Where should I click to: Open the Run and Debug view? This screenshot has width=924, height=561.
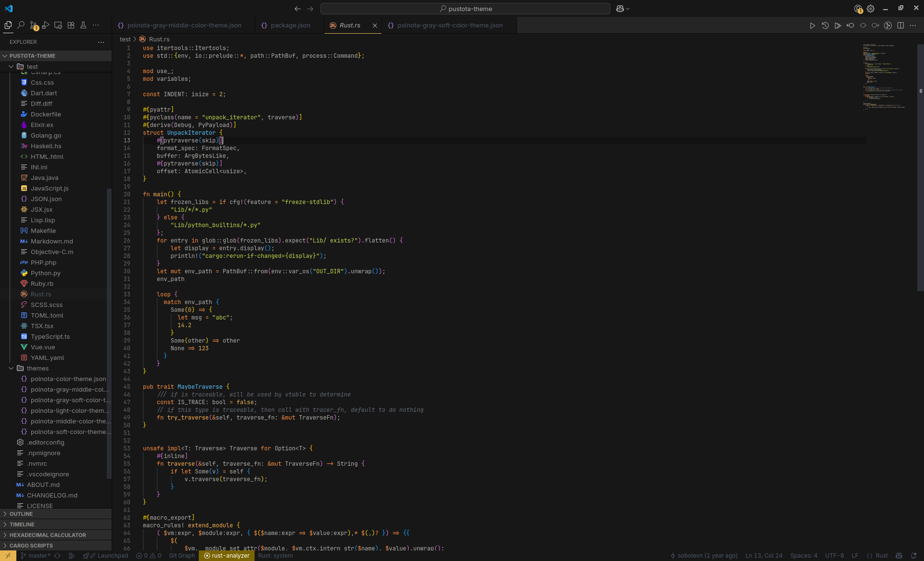pyautogui.click(x=46, y=25)
